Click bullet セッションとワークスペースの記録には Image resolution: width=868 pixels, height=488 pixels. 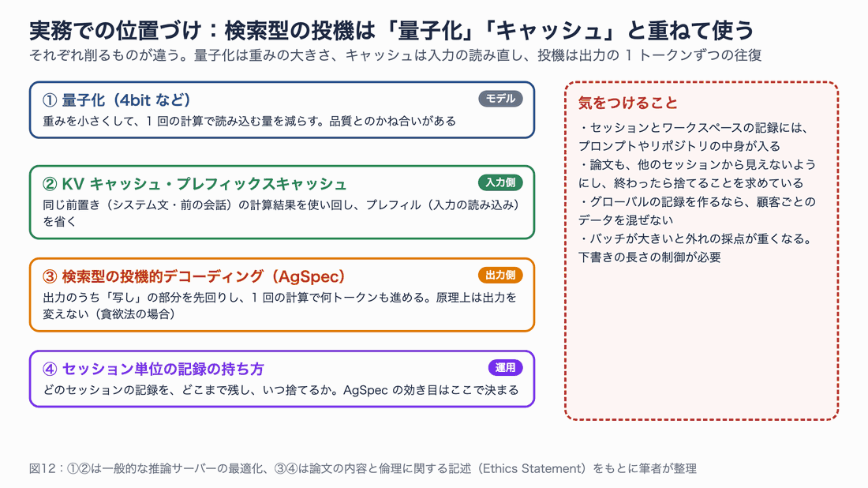[x=694, y=137]
